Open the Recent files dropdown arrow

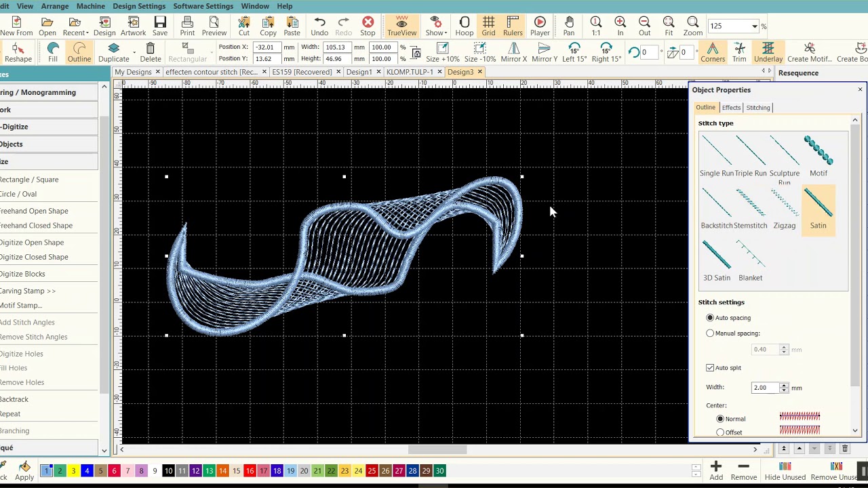pos(87,33)
